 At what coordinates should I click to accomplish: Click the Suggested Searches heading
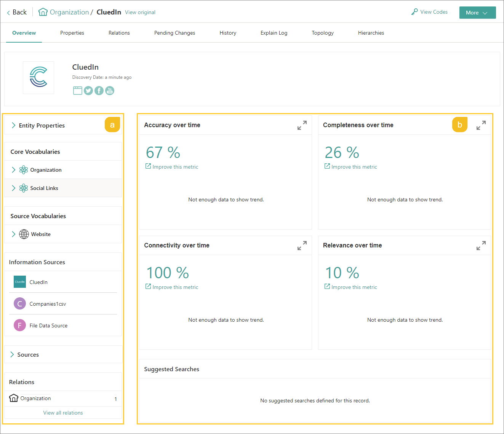pos(172,369)
